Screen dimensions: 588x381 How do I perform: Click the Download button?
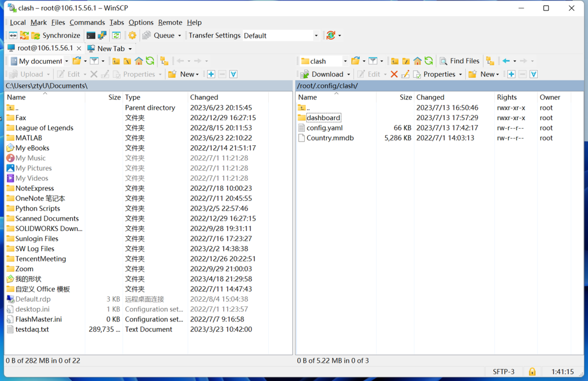(322, 74)
